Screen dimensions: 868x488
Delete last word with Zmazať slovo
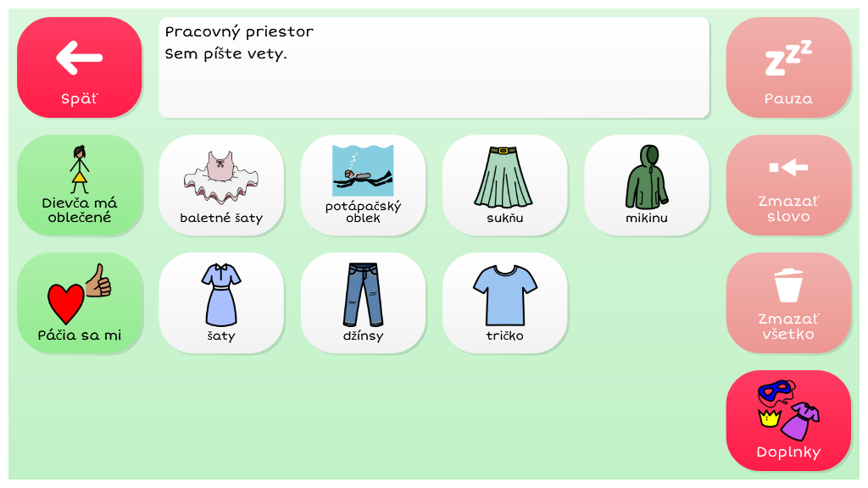[x=788, y=185]
